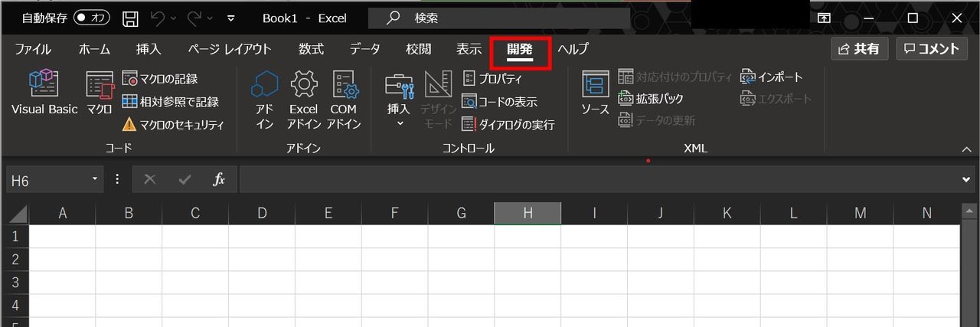Image resolution: width=980 pixels, height=327 pixels.
Task: Click the Name Box showing H6
Action: point(48,179)
